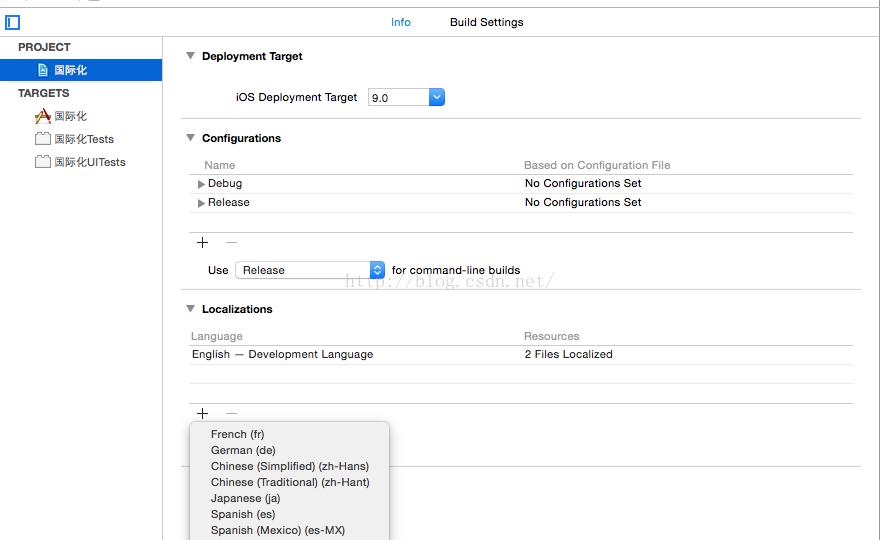Switch to the Build Settings tab
The image size is (880, 540).
coord(487,22)
